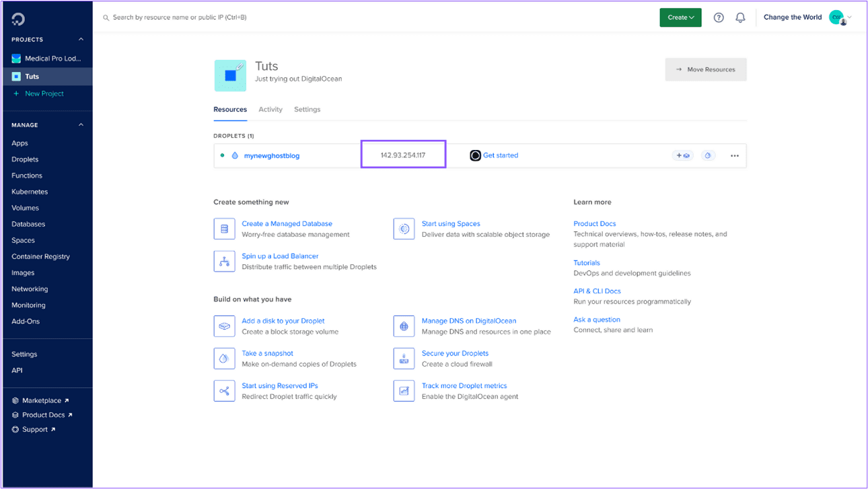This screenshot has width=868, height=489.
Task: Open Images in the sidebar
Action: (23, 272)
